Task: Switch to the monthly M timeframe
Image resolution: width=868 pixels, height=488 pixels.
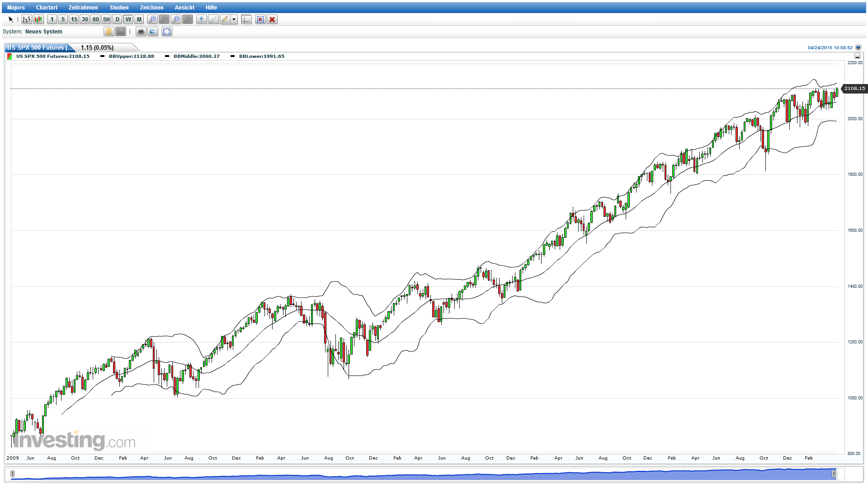Action: tap(138, 19)
